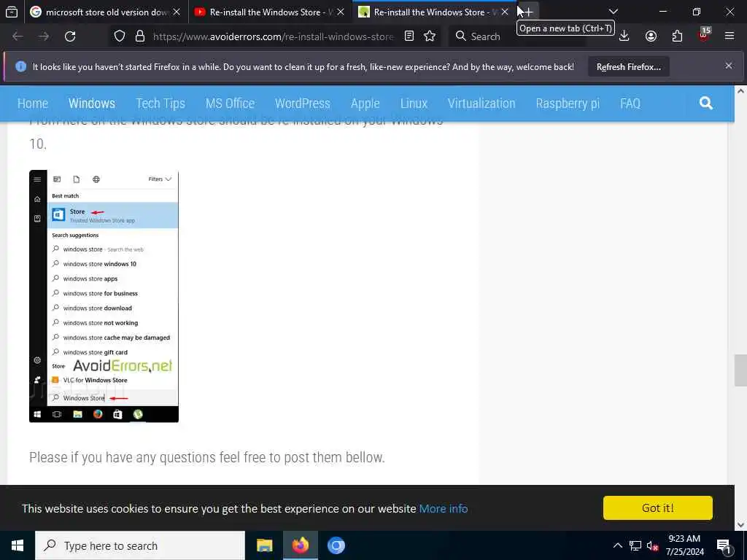Click the site padlock icon
This screenshot has width=747, height=560.
click(139, 36)
